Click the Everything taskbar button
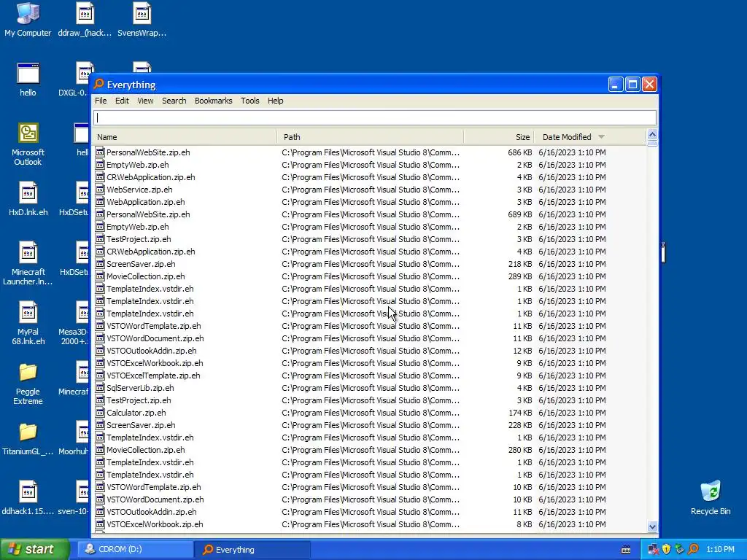The image size is (747, 560). 252,549
